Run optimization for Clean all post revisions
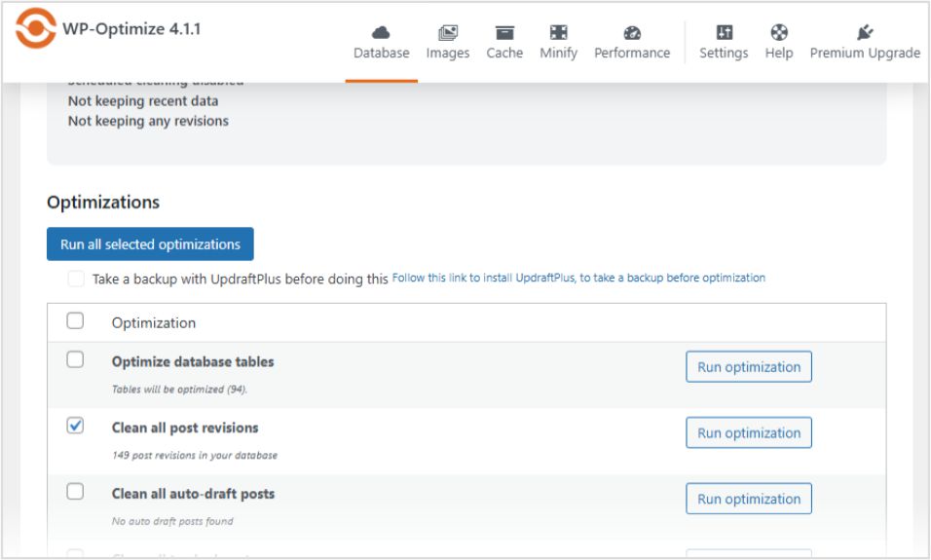 tap(749, 433)
